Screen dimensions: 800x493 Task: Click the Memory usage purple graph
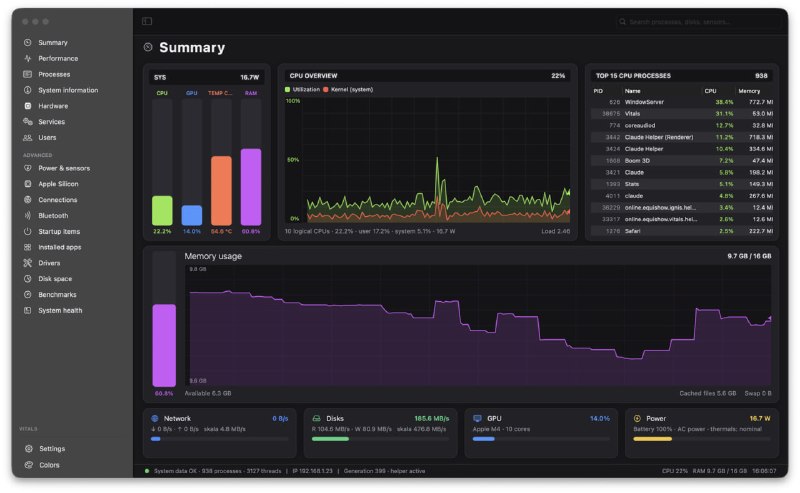pos(480,327)
